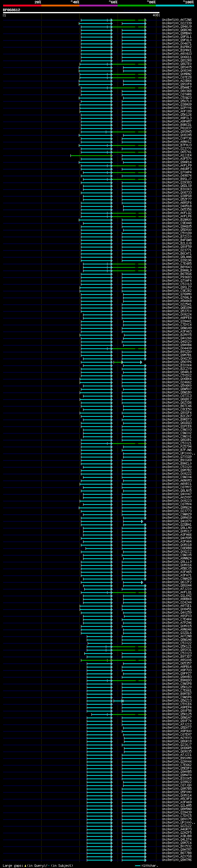
Task: Select the UniRef100_Q7XSQ9 label
Action: tap(177, 457)
